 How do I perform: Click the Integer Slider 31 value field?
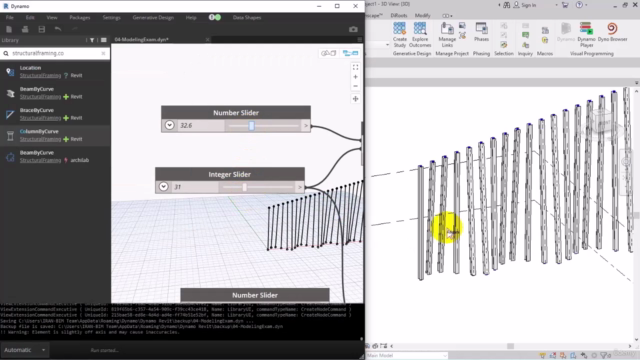195,187
